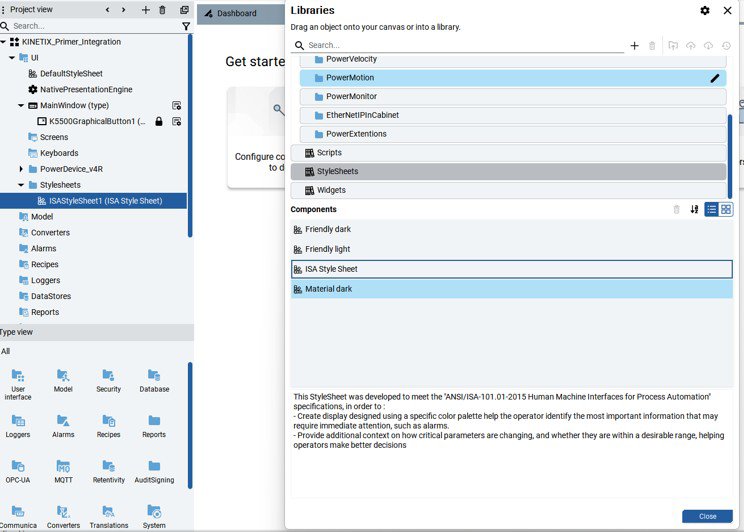The image size is (744, 532).
Task: Open Libraries settings gear icon
Action: click(x=705, y=10)
